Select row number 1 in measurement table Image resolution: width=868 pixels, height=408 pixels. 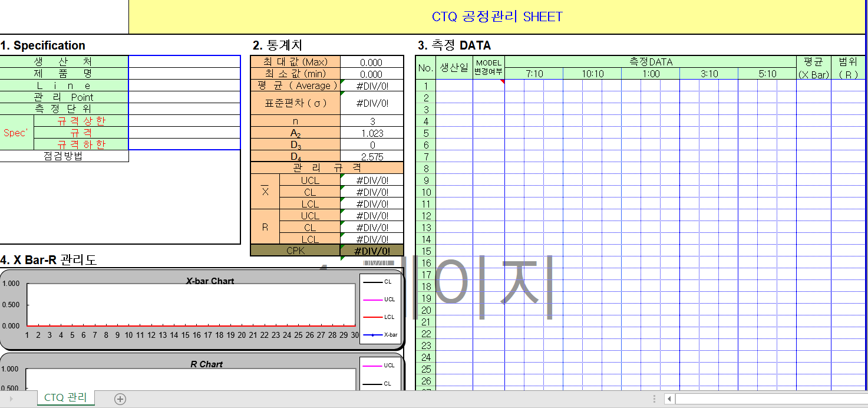425,86
